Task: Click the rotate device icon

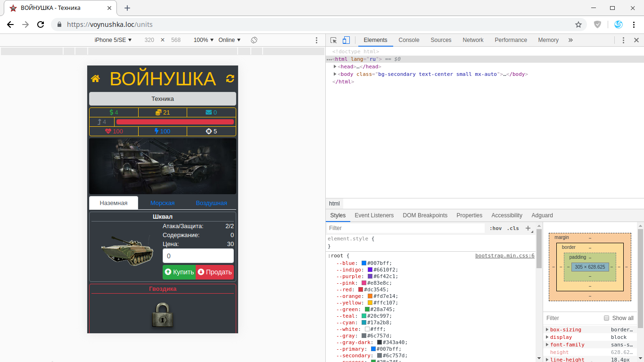Action: click(x=254, y=40)
